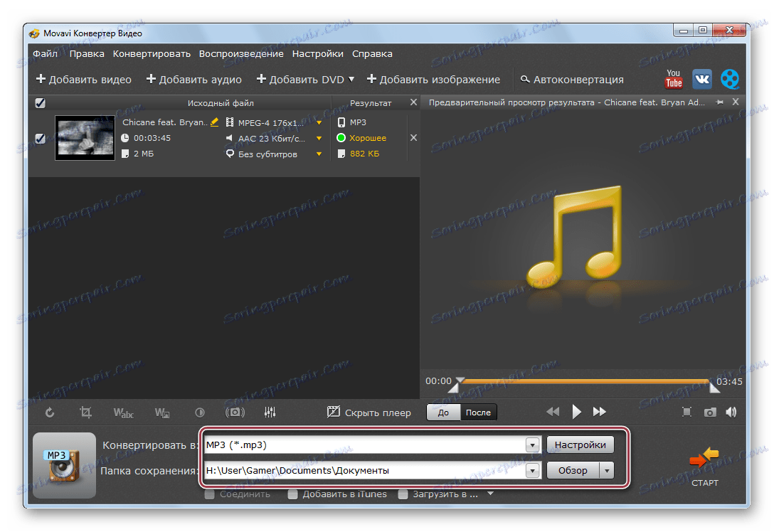
Task: Switch preview to После view
Action: click(x=478, y=413)
